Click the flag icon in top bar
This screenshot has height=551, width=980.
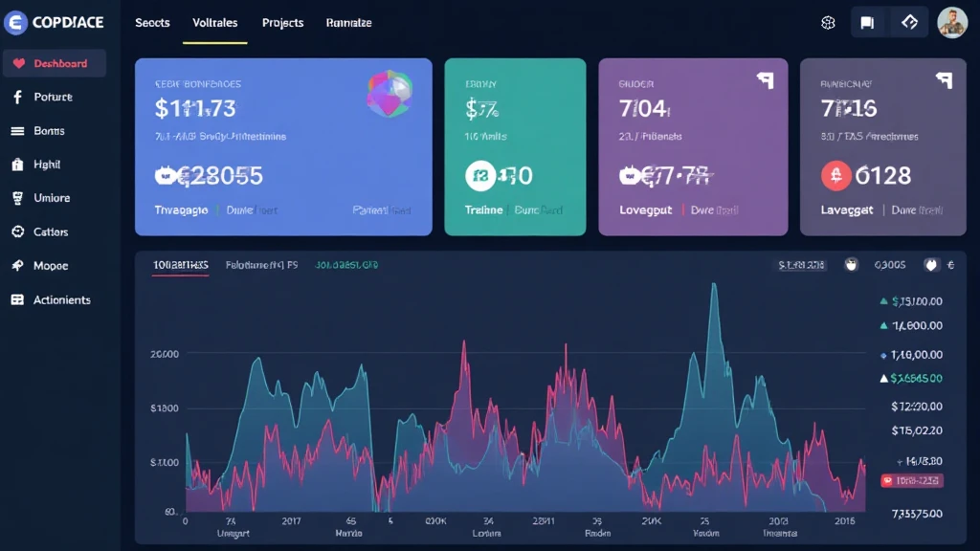(868, 23)
